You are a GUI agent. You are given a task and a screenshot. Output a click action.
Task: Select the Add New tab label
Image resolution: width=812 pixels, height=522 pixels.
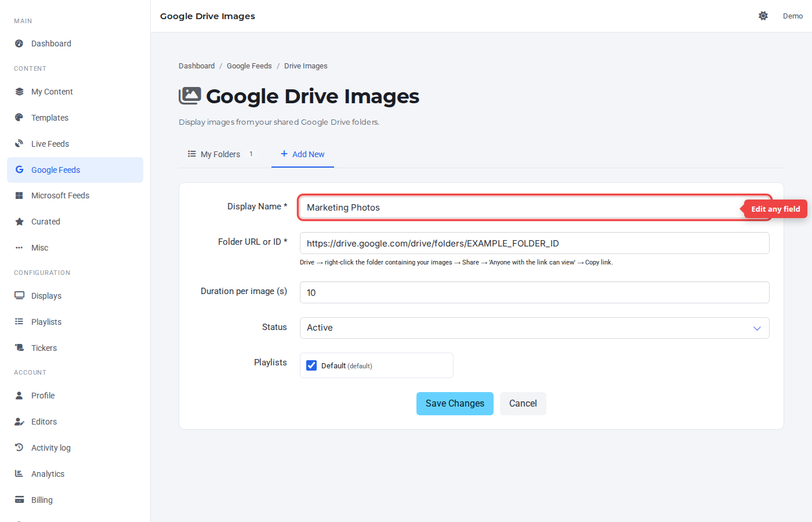point(309,154)
